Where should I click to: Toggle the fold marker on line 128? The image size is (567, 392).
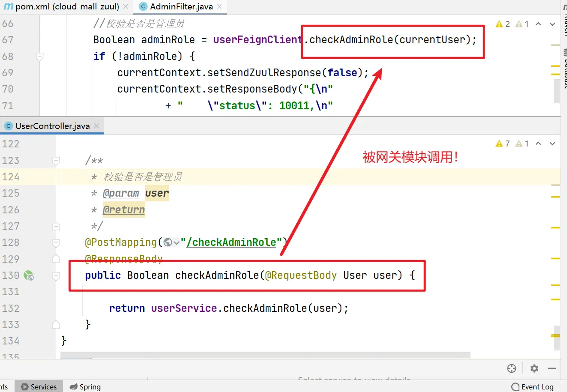click(x=56, y=242)
